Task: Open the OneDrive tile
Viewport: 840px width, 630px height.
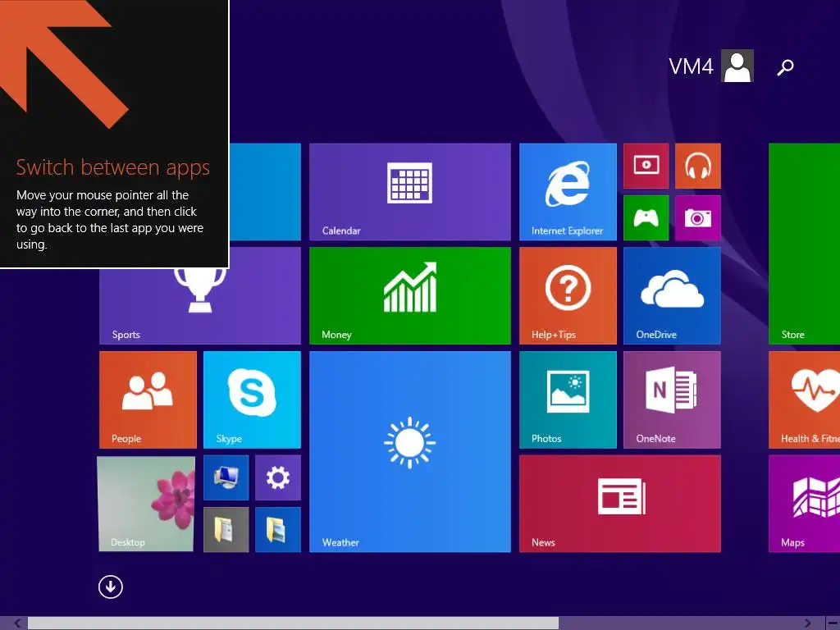Action: click(x=672, y=295)
